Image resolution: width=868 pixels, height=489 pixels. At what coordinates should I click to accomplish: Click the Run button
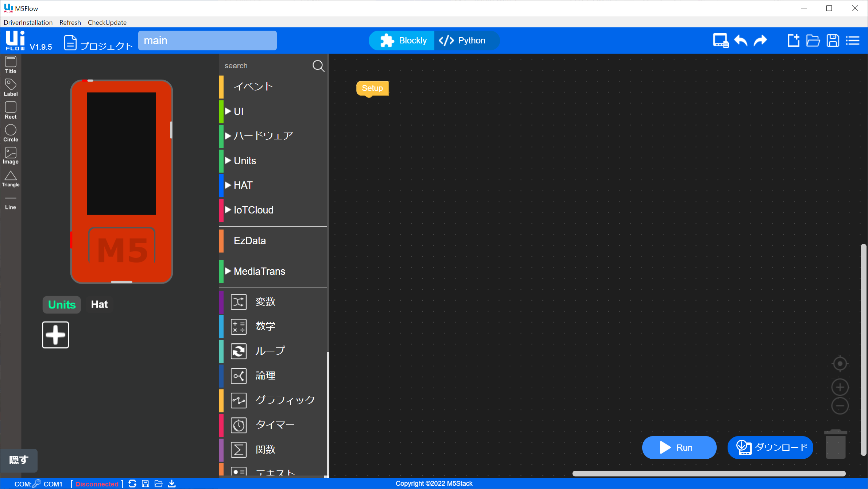pos(679,448)
